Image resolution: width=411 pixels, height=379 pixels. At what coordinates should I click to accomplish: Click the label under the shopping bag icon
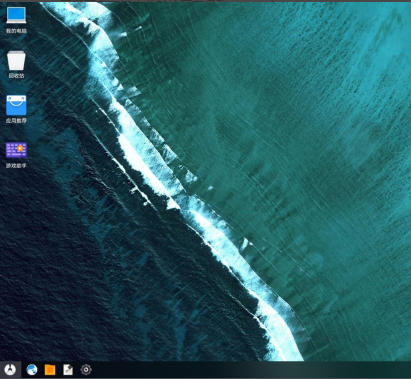pos(16,121)
